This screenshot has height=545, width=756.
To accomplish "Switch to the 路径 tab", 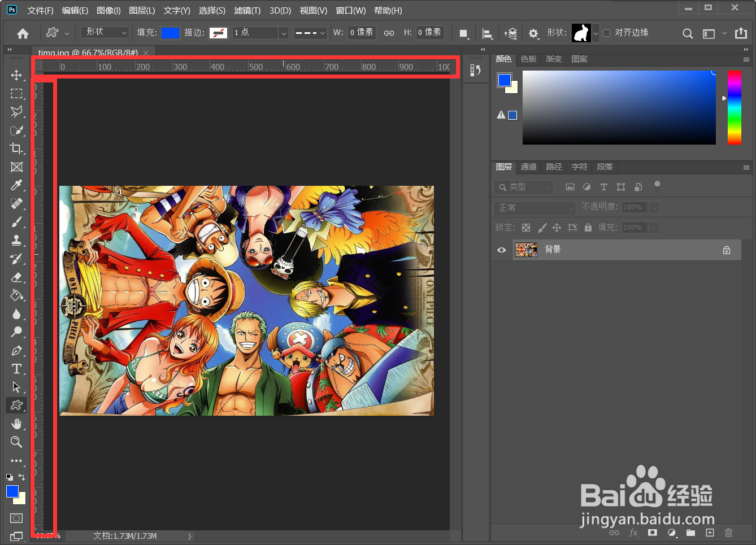I will point(554,167).
